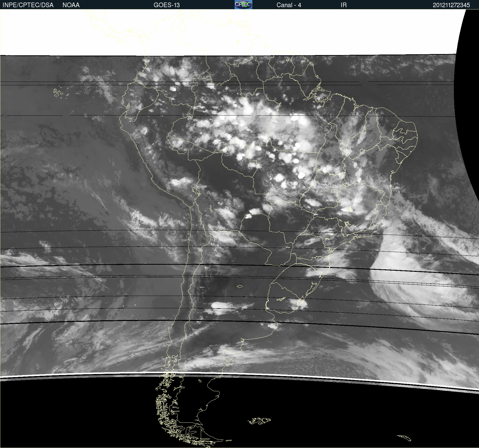Select the Canal - 4 channel label
This screenshot has height=448, width=479.
(289, 5)
